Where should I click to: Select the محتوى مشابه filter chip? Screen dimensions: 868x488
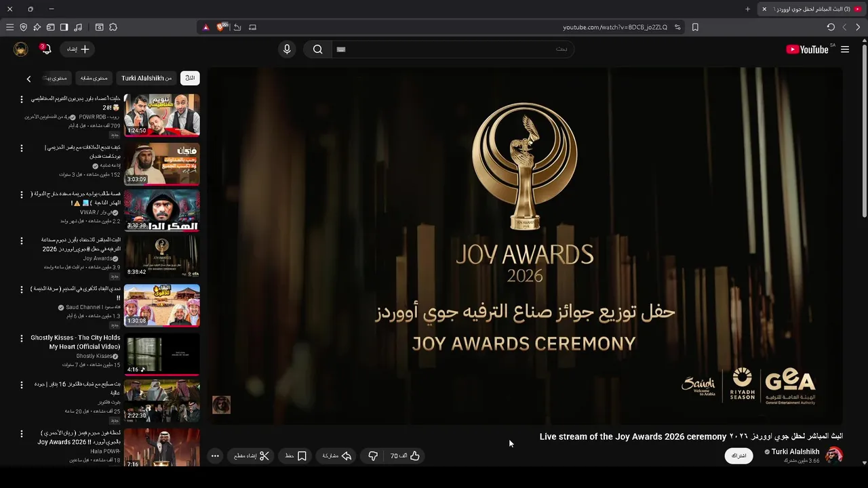94,78
